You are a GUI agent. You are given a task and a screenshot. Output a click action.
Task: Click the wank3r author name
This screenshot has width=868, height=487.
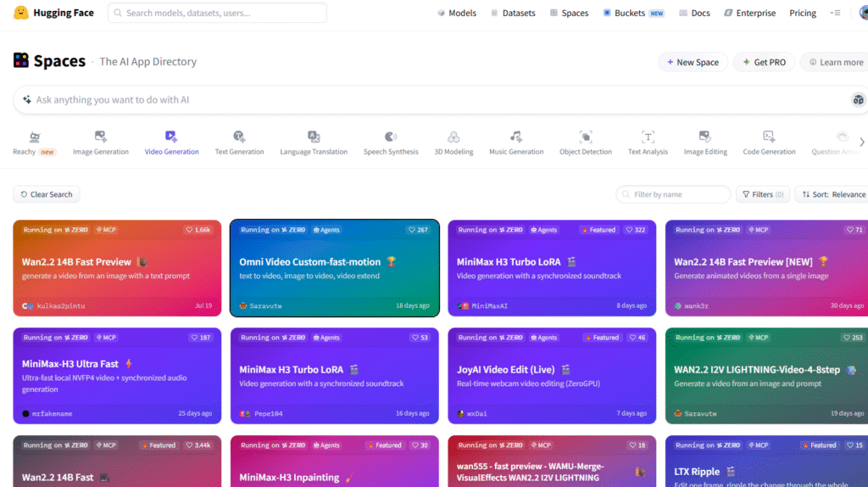click(x=696, y=305)
